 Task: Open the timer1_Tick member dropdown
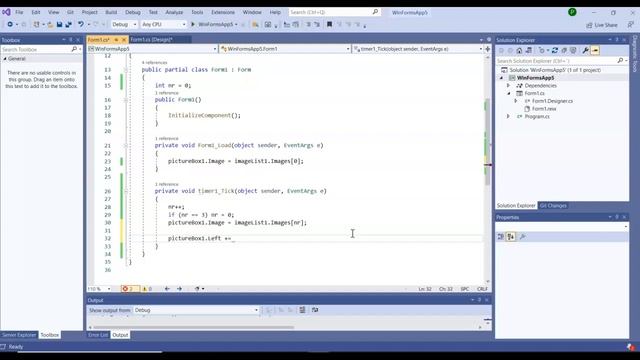(x=418, y=49)
